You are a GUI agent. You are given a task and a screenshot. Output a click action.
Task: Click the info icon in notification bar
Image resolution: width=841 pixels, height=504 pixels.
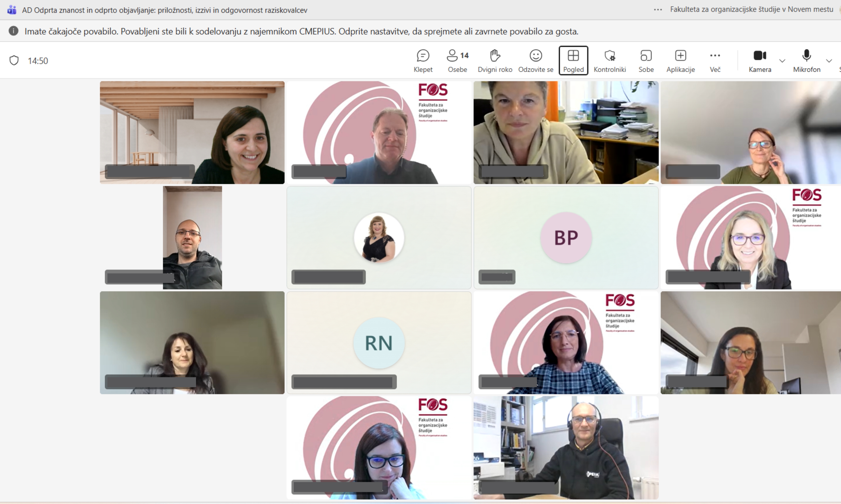(13, 31)
